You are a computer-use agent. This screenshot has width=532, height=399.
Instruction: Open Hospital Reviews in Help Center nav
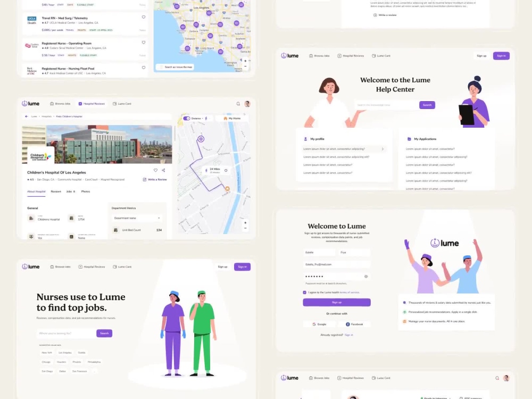pyautogui.click(x=351, y=56)
